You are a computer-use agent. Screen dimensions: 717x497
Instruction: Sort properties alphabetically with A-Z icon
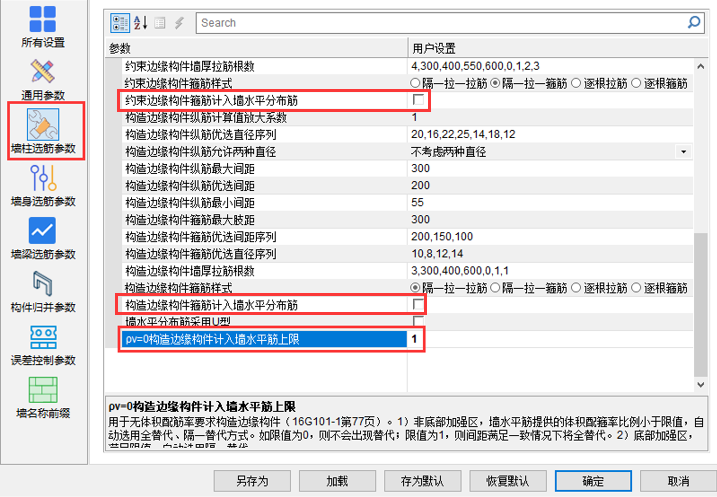click(140, 22)
